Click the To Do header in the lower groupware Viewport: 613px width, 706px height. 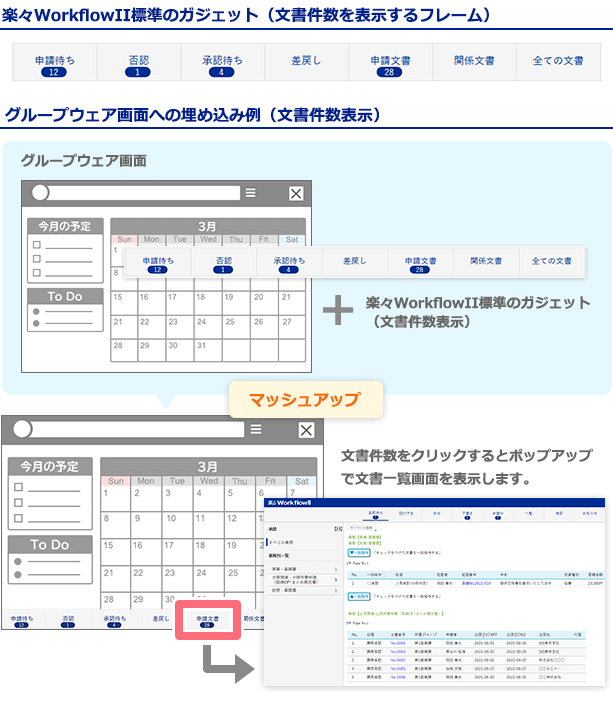click(x=50, y=545)
